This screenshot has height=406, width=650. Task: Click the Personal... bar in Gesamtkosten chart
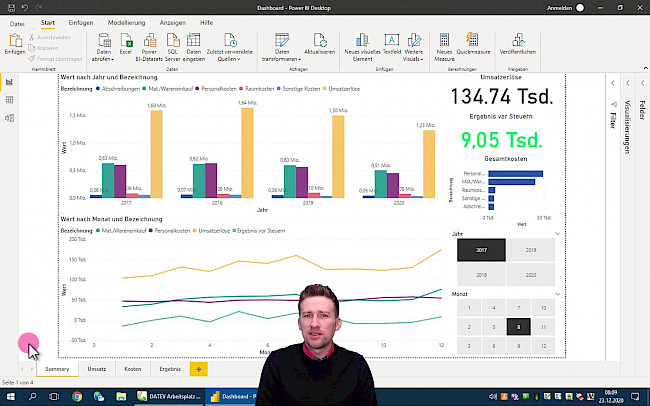tap(515, 174)
